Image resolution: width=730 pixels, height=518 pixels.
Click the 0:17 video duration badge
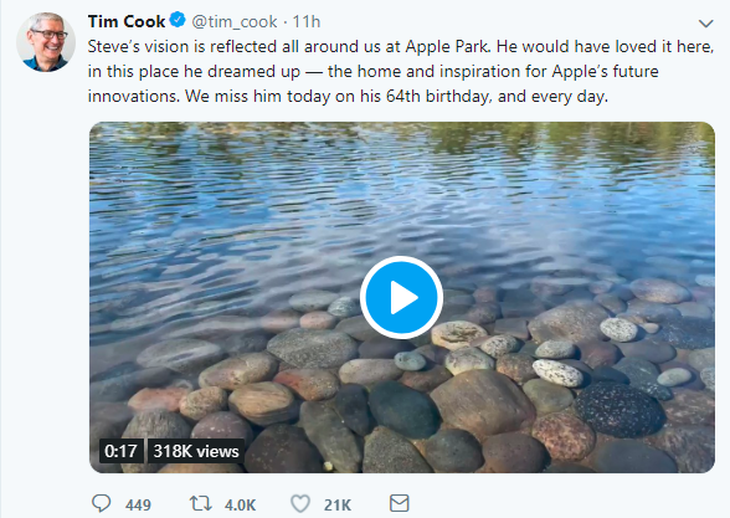coord(121,451)
